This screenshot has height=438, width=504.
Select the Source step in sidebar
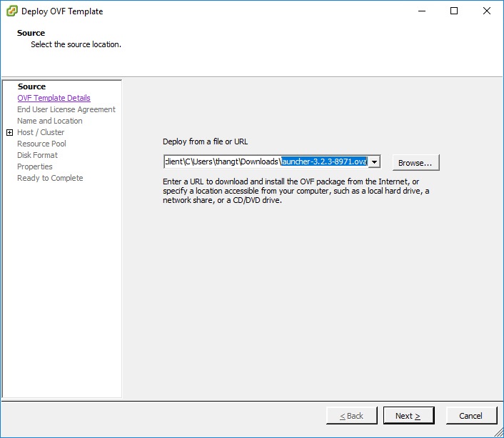(x=31, y=86)
